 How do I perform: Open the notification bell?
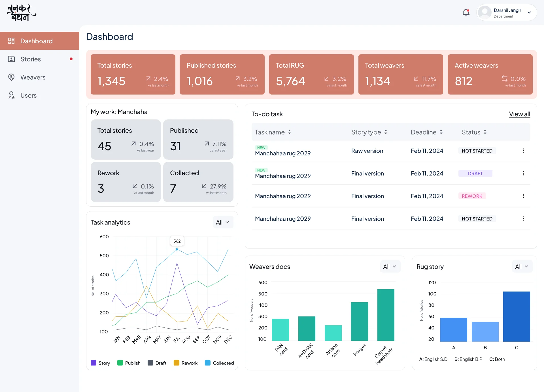click(x=466, y=13)
